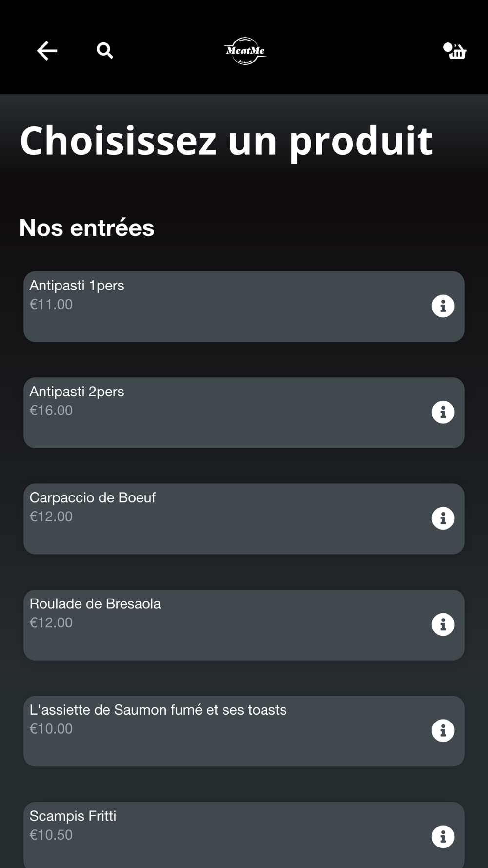Click the €11.00 price of Antipasti 1pers
The image size is (488, 868).
click(51, 304)
